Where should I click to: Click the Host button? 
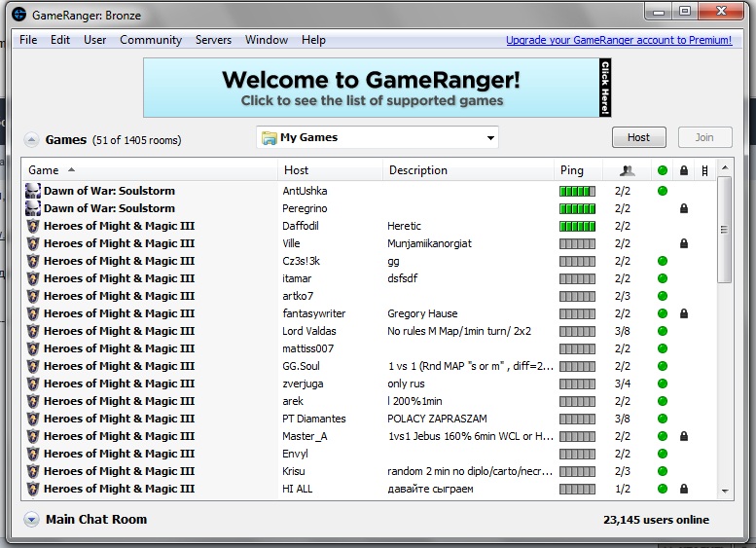[639, 137]
